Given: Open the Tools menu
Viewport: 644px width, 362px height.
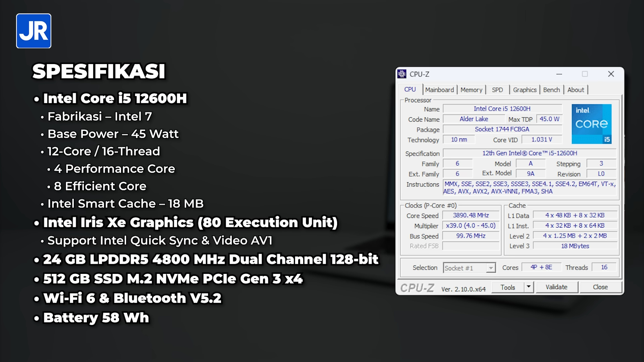Looking at the screenshot, I should tap(508, 287).
